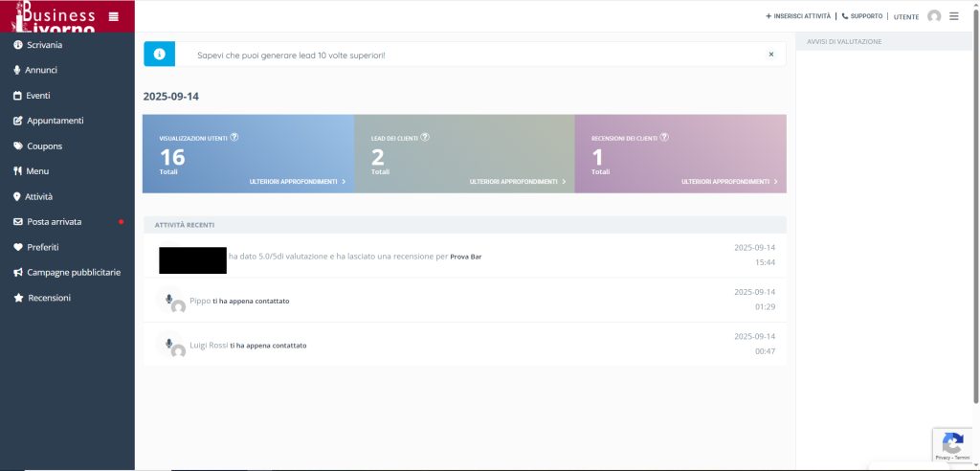
Task: Open the Supporto link
Action: click(x=862, y=16)
